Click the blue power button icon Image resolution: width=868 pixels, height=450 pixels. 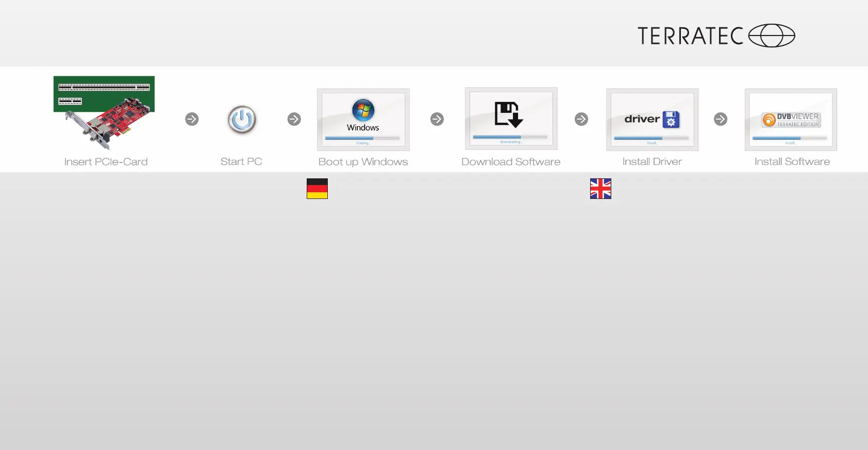242,120
